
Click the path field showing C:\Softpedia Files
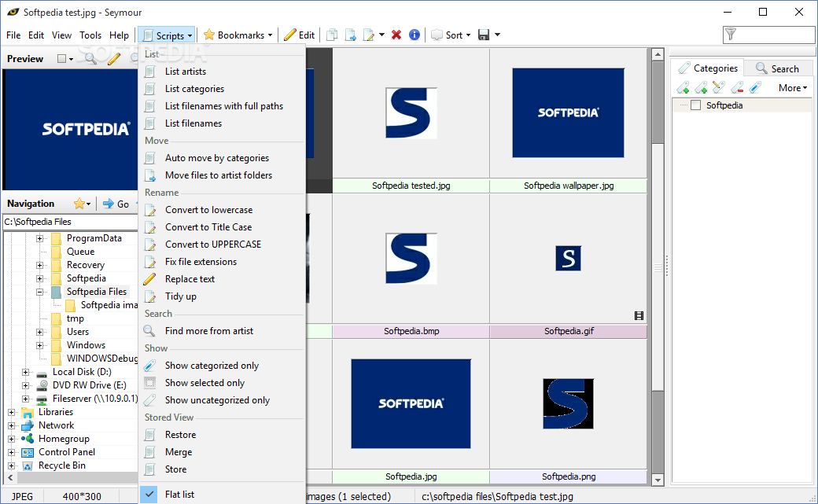coord(71,222)
